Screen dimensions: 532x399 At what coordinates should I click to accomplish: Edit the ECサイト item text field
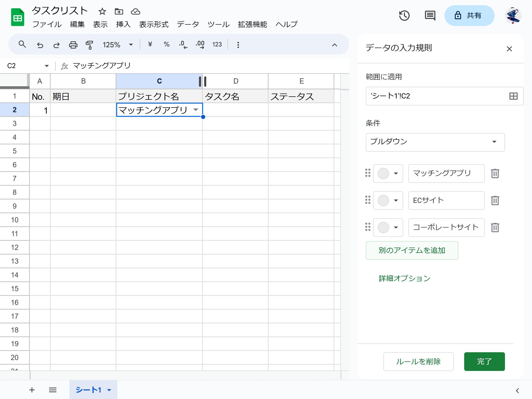click(x=446, y=200)
